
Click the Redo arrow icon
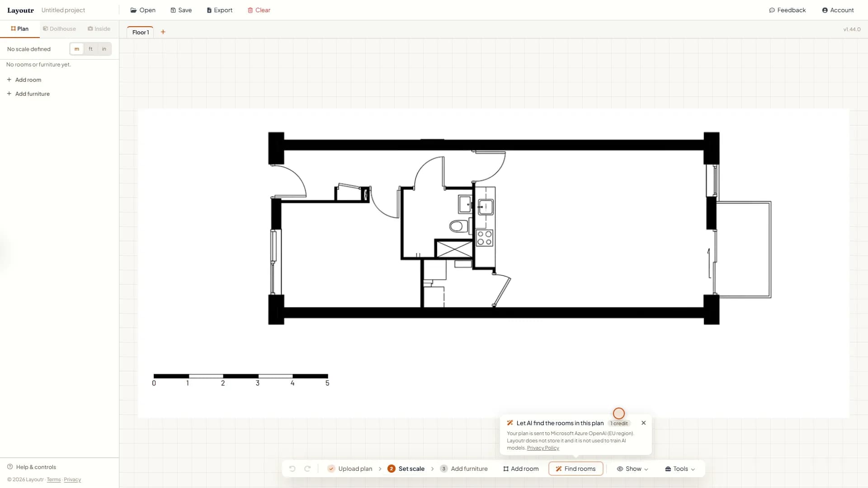pos(307,469)
